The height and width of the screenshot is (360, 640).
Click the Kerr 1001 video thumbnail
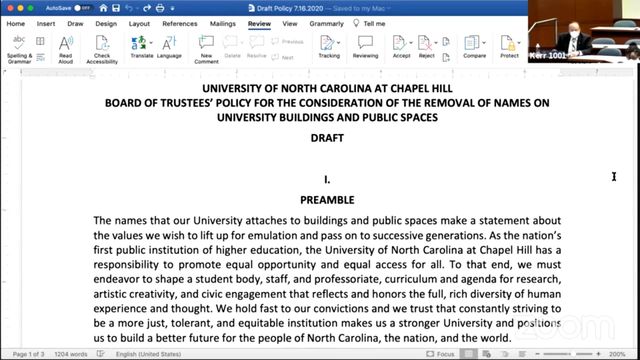(584, 31)
